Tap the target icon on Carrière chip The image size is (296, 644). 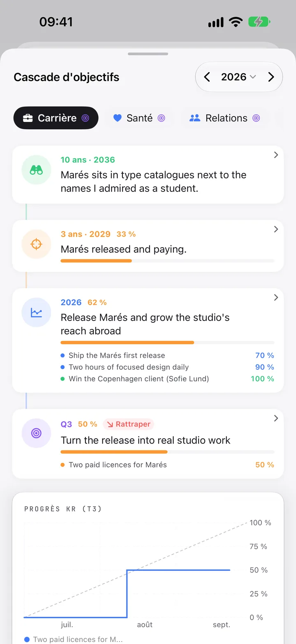[x=85, y=118]
